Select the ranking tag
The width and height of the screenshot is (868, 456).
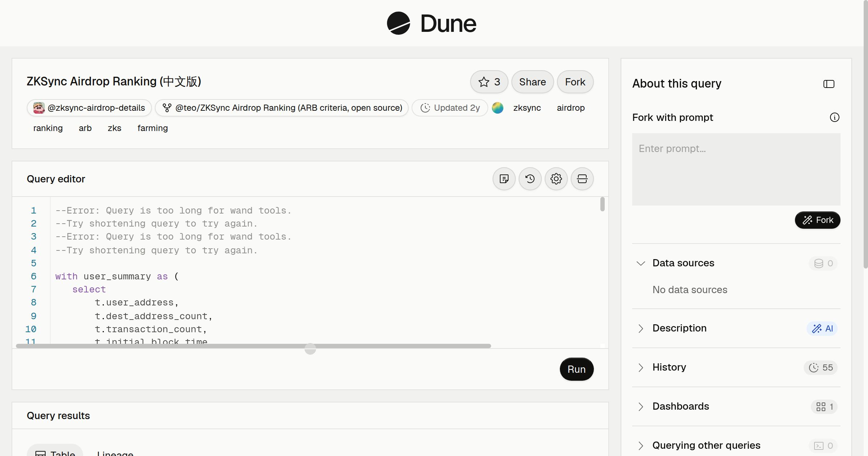click(x=48, y=128)
